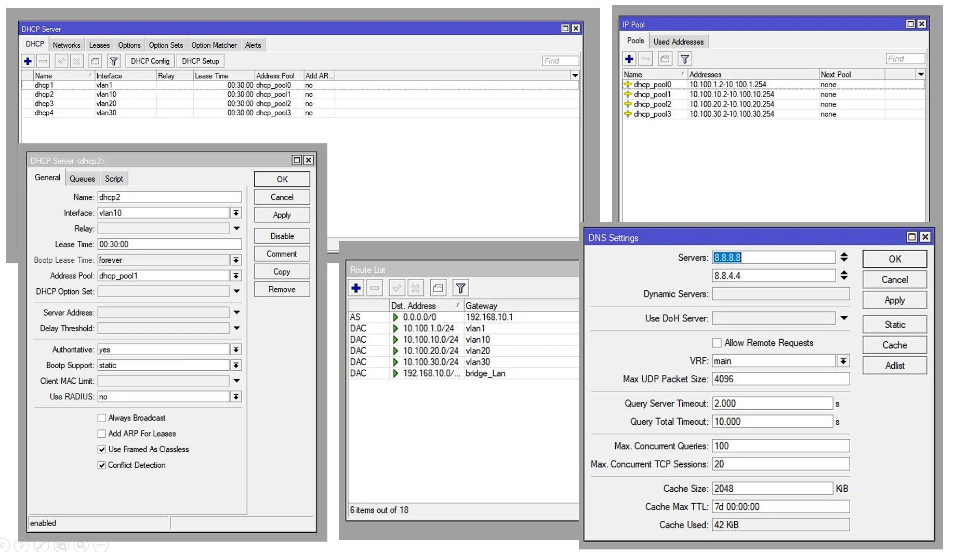Screen dimensions: 980x552
Task: Open Option Sets tab
Action: pos(166,45)
